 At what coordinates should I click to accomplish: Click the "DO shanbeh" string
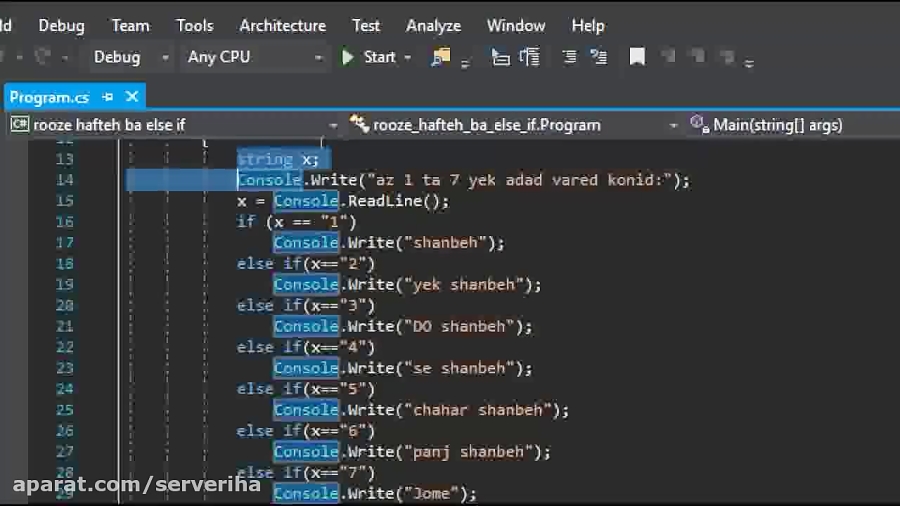click(x=459, y=326)
